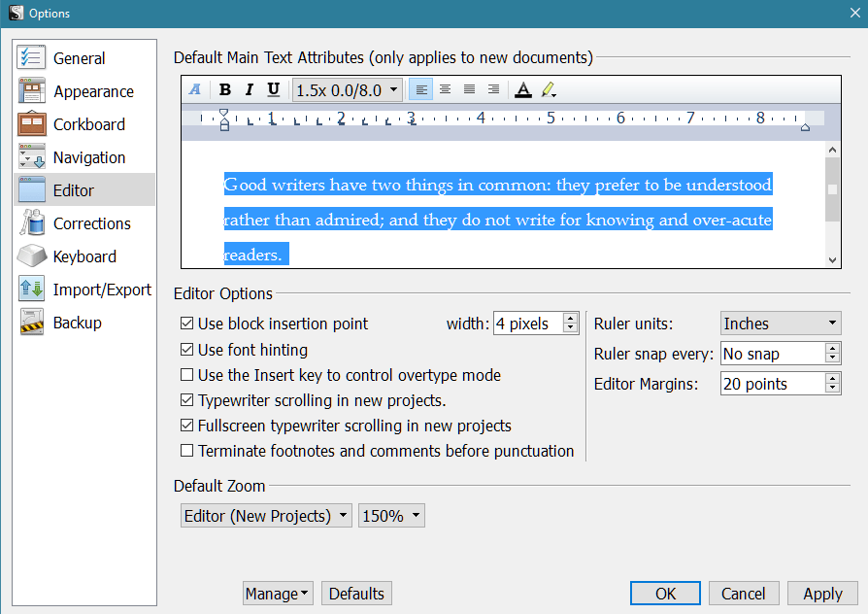Screen dimensions: 868x614
Task: Open the font selection dialog icon
Action: 195,89
